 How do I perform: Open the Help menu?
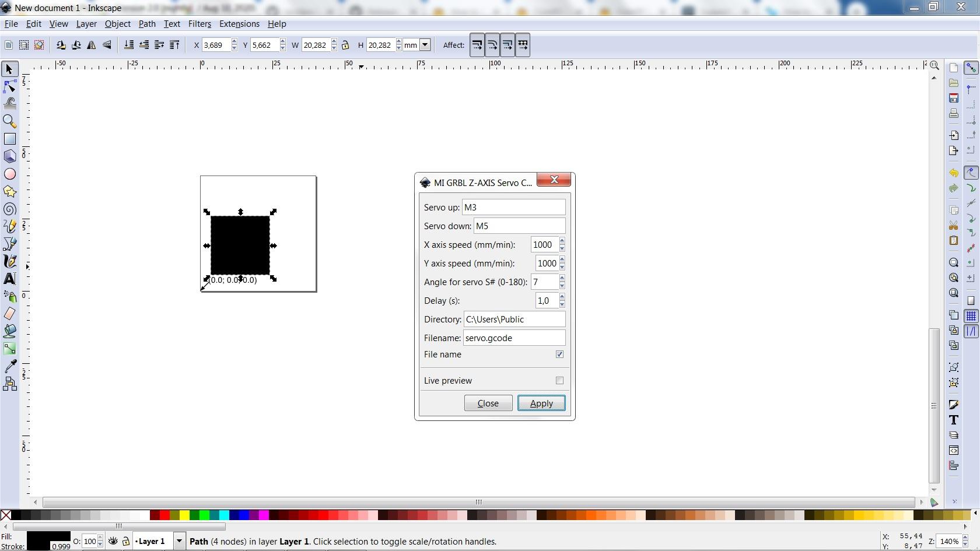pos(276,24)
